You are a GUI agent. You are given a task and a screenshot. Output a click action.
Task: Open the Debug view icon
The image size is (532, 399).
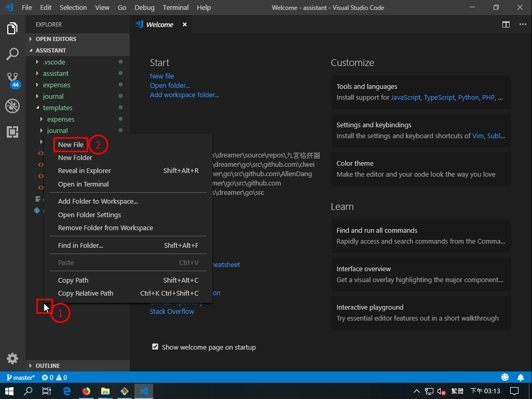[12, 106]
